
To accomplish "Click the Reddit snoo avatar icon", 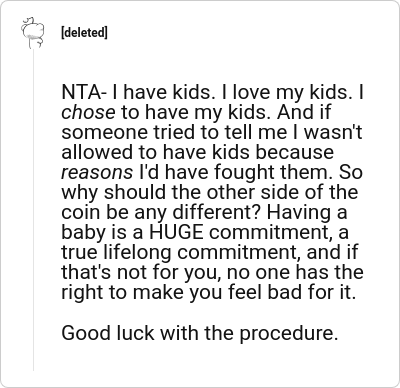I will point(33,33).
